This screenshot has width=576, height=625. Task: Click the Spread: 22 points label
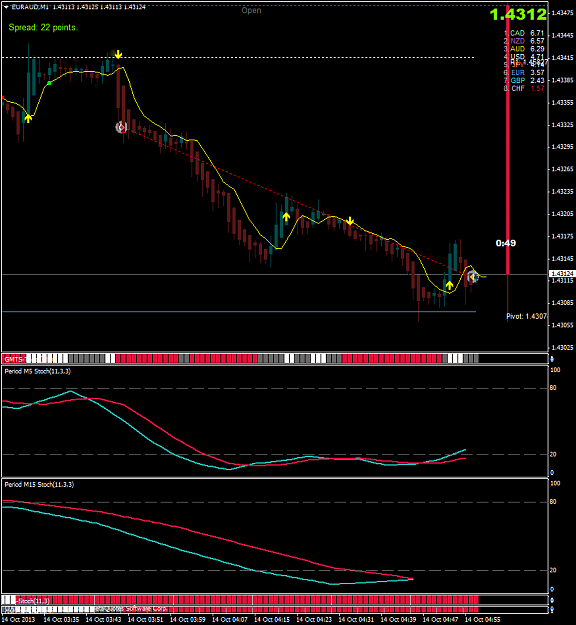pyautogui.click(x=43, y=28)
